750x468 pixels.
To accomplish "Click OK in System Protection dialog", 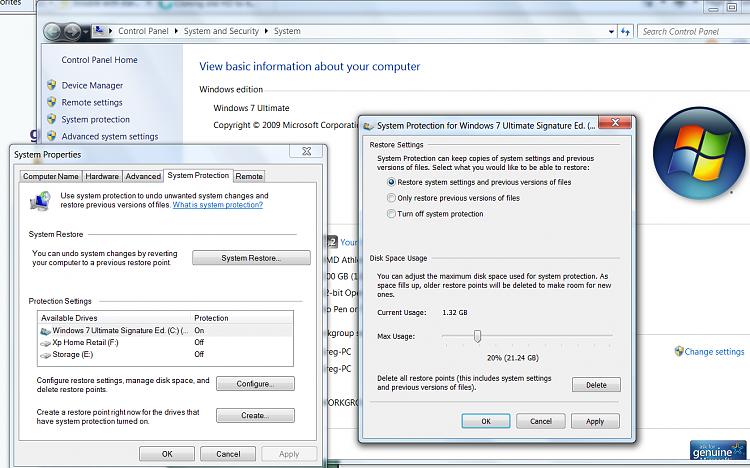I will coord(486,421).
